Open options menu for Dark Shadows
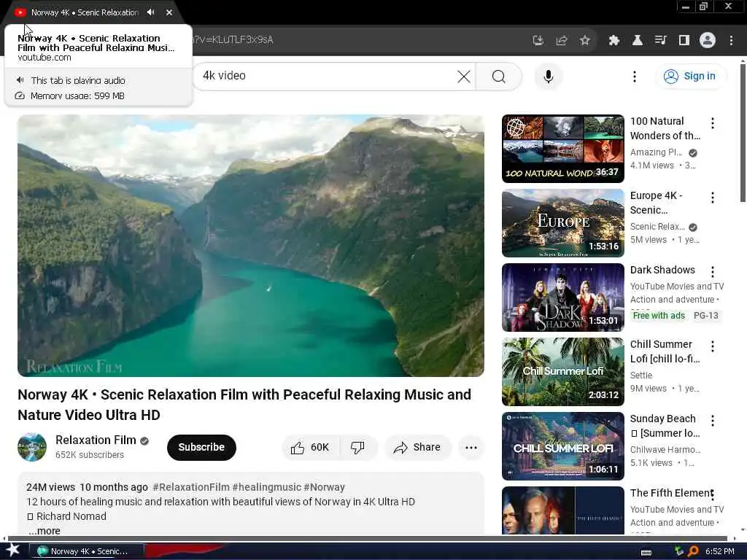The image size is (747, 560). point(713,272)
